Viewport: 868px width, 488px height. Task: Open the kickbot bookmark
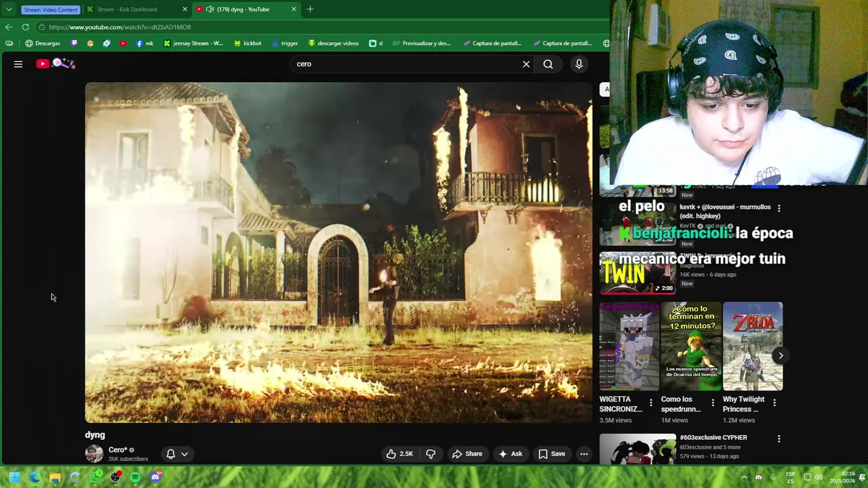[248, 43]
